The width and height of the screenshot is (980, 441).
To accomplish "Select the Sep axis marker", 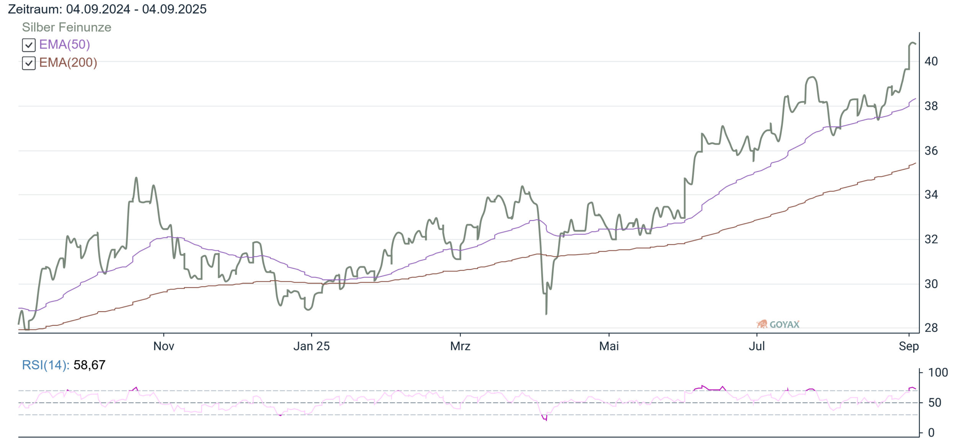I will click(909, 346).
